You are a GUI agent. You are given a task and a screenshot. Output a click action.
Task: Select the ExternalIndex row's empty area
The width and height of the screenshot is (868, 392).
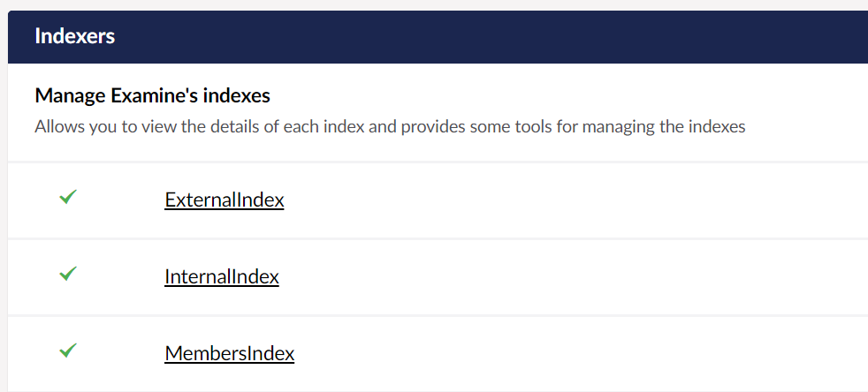(x=575, y=200)
